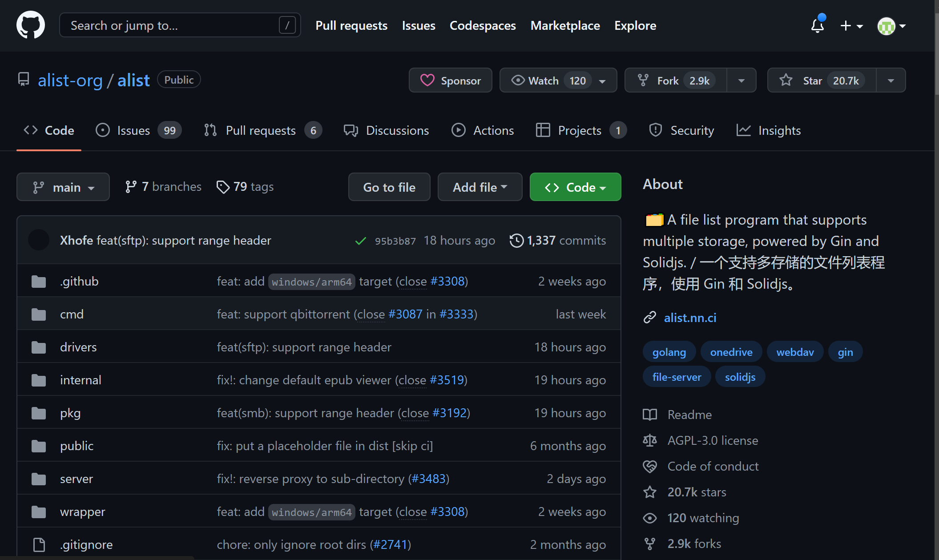This screenshot has width=939, height=560.
Task: Click the green commit status checkmark
Action: tap(360, 241)
